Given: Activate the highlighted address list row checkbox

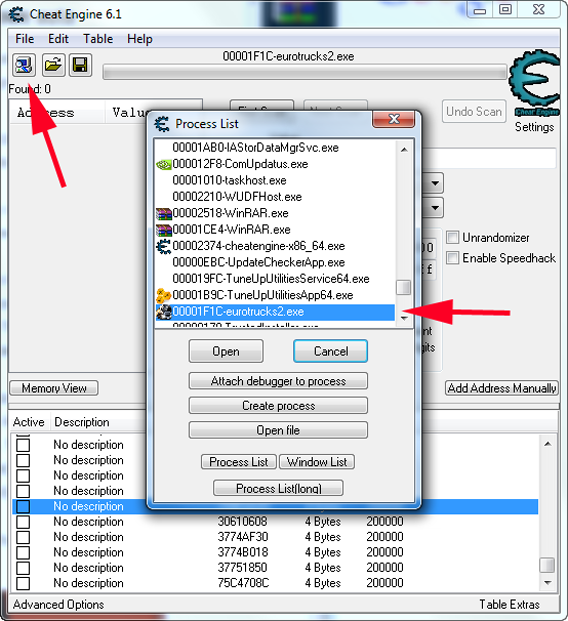Looking at the screenshot, I should (x=23, y=507).
